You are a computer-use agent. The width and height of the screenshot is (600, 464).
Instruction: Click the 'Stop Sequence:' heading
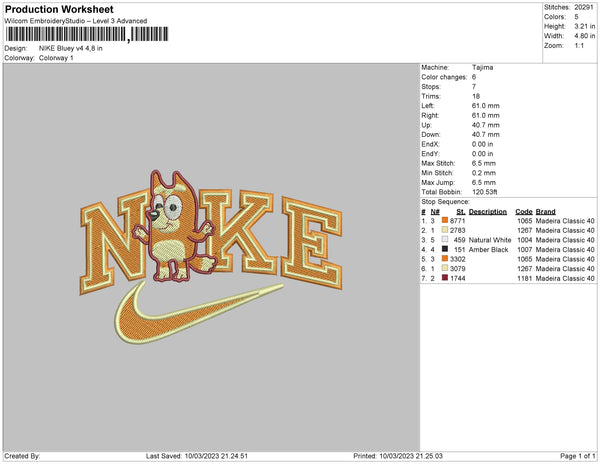pyautogui.click(x=445, y=202)
